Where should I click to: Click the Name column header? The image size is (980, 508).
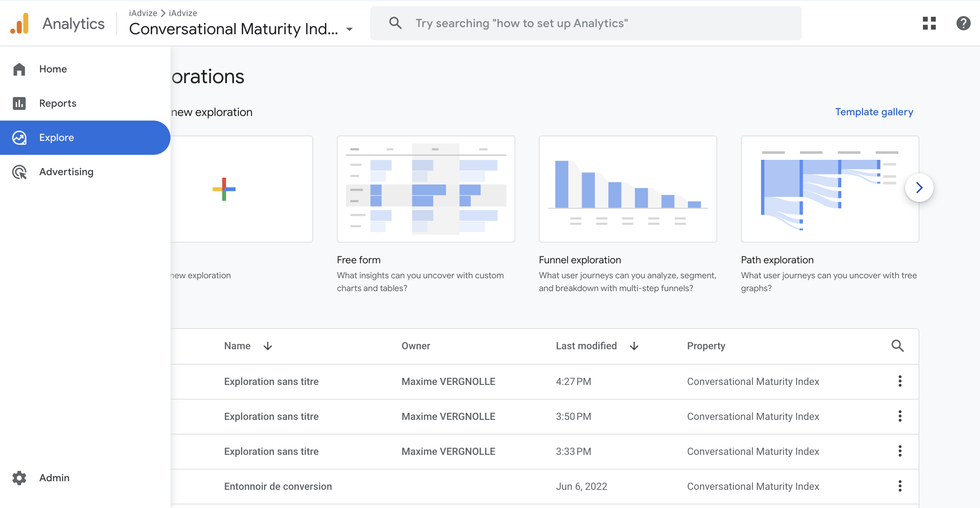237,346
